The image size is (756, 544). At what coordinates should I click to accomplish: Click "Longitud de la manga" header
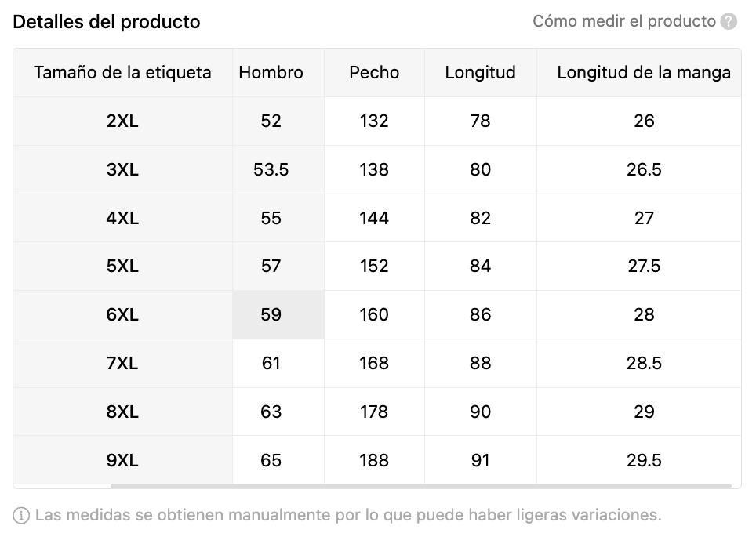point(643,73)
